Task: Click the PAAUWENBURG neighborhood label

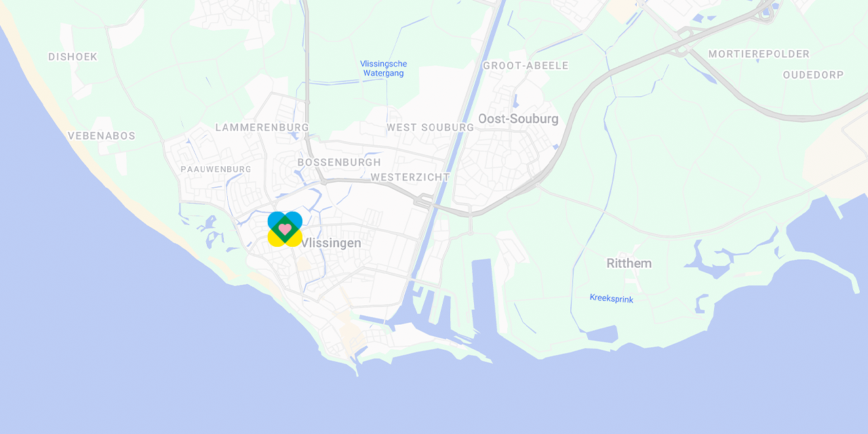Action: point(216,169)
